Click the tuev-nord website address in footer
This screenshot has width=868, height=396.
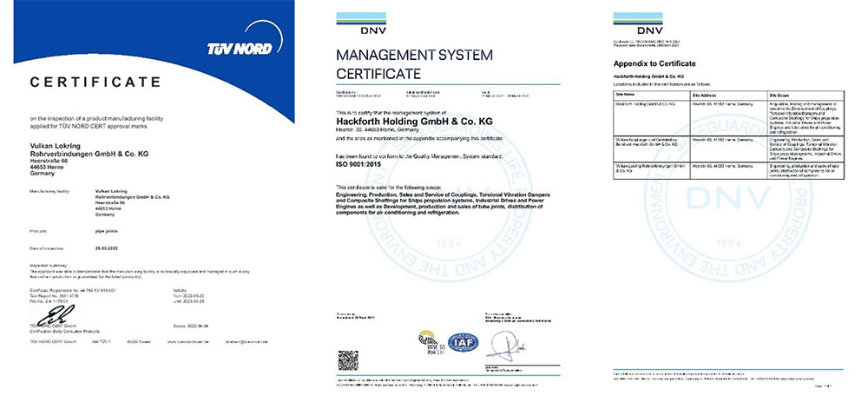click(190, 342)
